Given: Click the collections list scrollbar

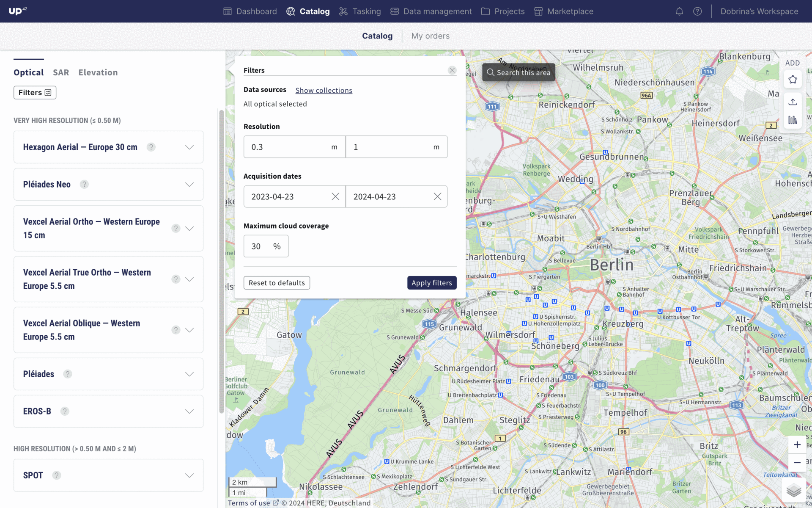Looking at the screenshot, I should 221,262.
